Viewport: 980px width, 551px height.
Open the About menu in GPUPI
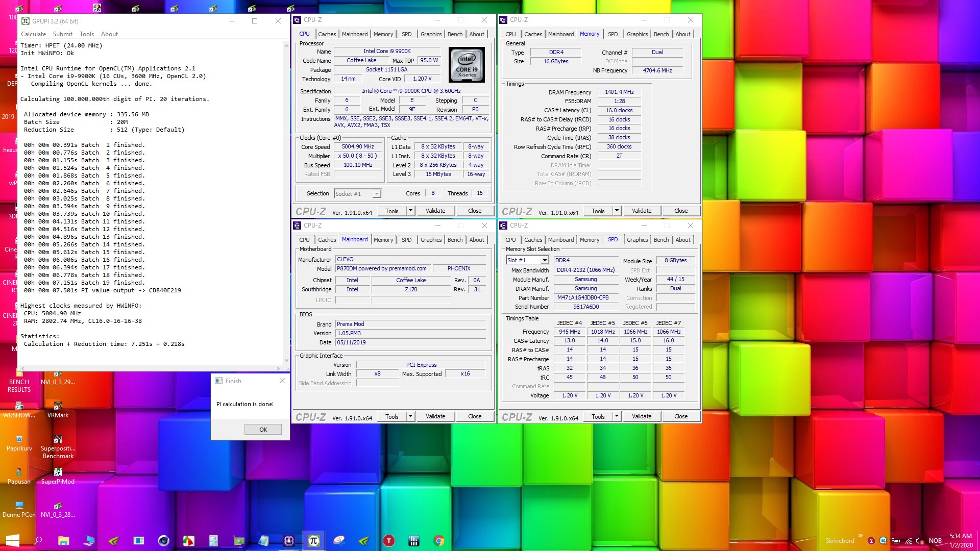point(109,34)
